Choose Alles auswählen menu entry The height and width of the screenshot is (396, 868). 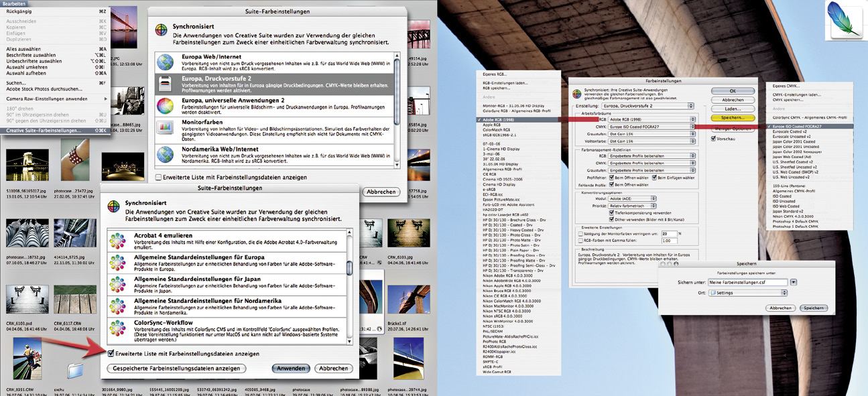coord(55,49)
